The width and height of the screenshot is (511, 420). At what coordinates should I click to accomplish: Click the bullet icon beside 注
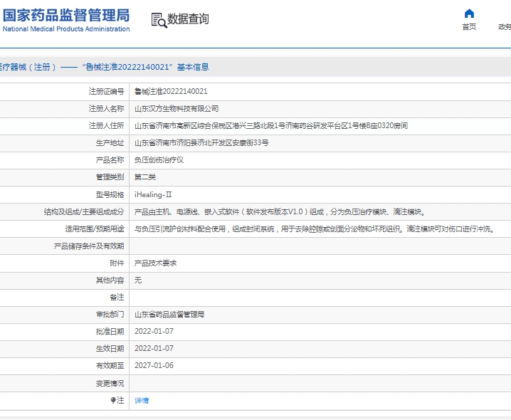coord(113,400)
